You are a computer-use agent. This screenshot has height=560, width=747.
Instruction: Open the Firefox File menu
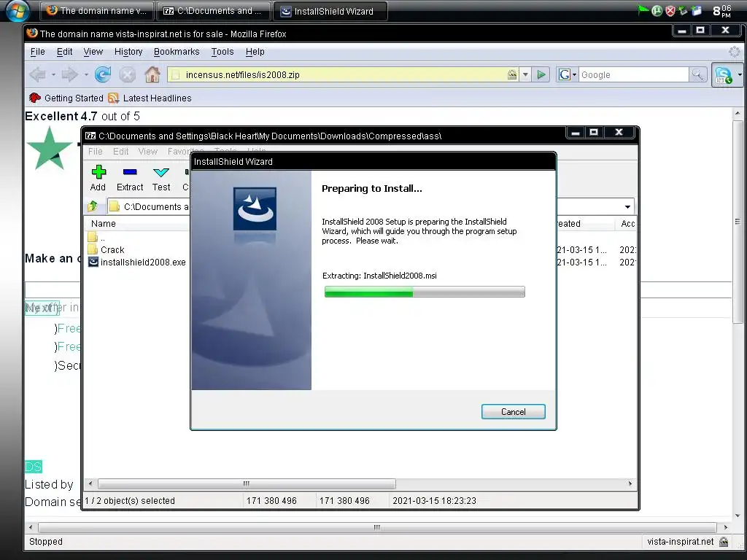[38, 52]
